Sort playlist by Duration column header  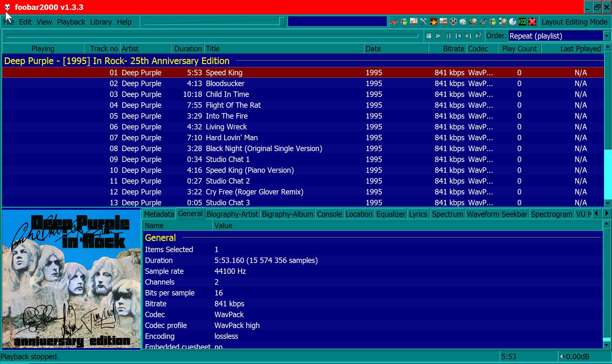(188, 49)
